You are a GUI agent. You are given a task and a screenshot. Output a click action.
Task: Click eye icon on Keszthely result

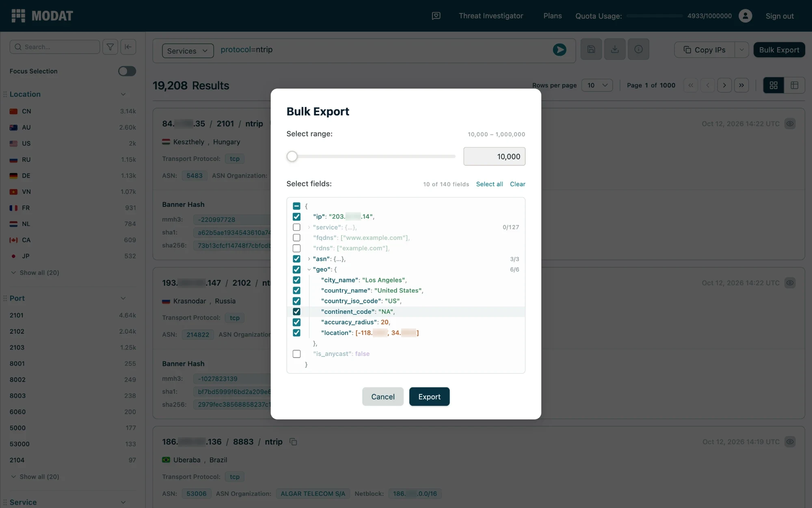tap(790, 124)
